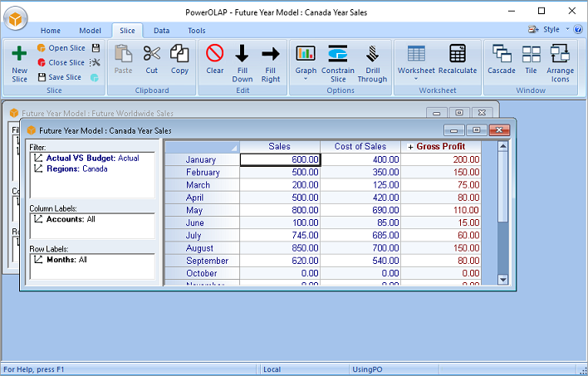Copy the selected cells
Screen dimensions: 588x376
tap(179, 61)
